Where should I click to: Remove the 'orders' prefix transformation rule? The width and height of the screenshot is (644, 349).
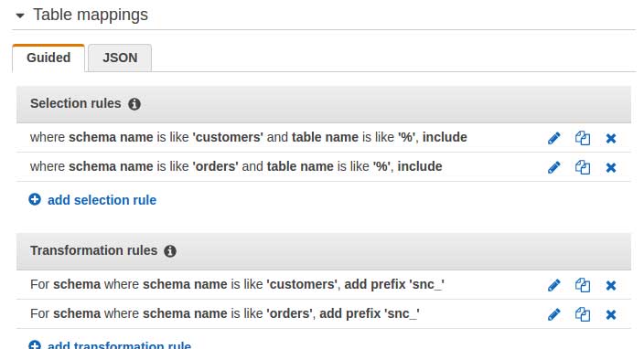[x=611, y=314]
